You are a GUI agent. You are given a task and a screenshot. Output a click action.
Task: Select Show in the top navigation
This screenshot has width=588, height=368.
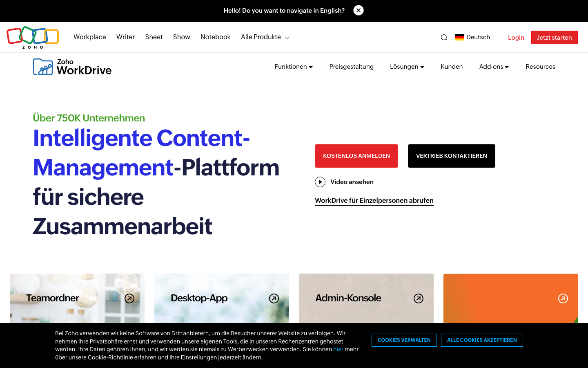tap(182, 37)
